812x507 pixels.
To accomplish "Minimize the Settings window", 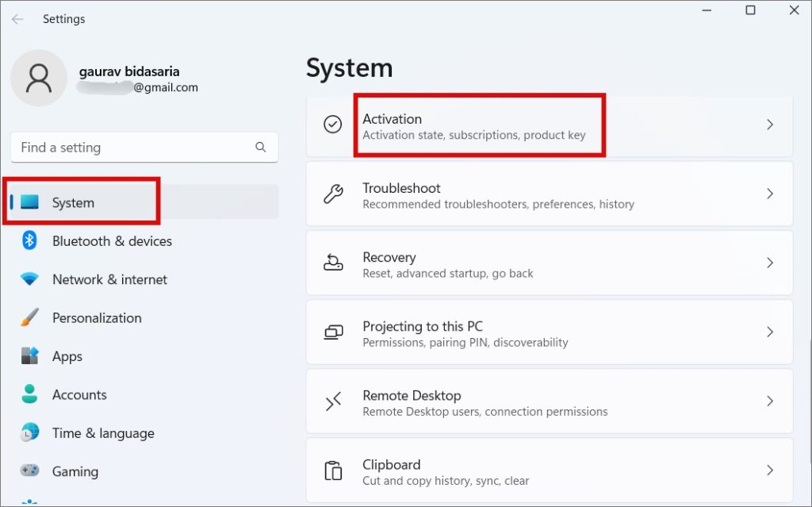I will click(707, 10).
